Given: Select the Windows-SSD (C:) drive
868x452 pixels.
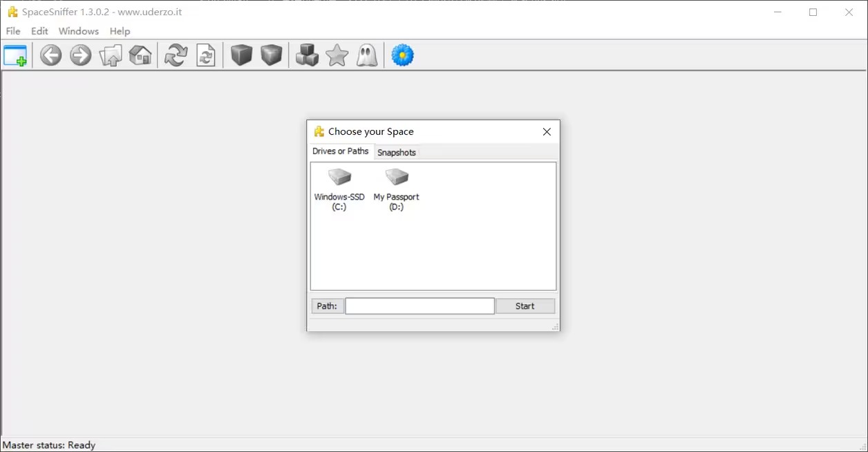Looking at the screenshot, I should [x=339, y=189].
